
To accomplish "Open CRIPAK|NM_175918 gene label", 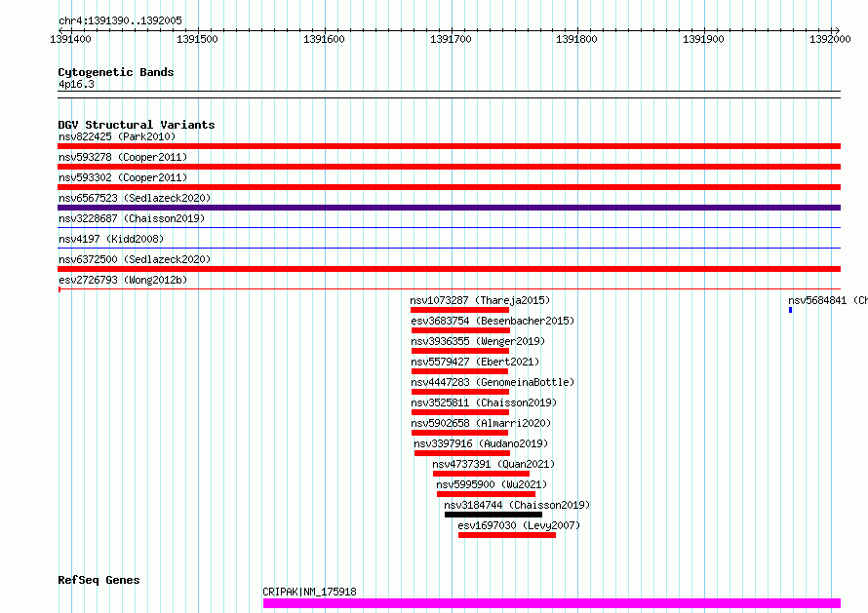I will [309, 592].
